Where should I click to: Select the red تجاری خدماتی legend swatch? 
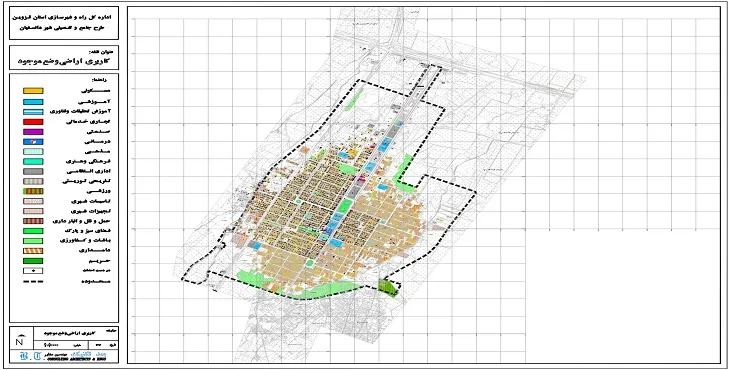[33, 121]
